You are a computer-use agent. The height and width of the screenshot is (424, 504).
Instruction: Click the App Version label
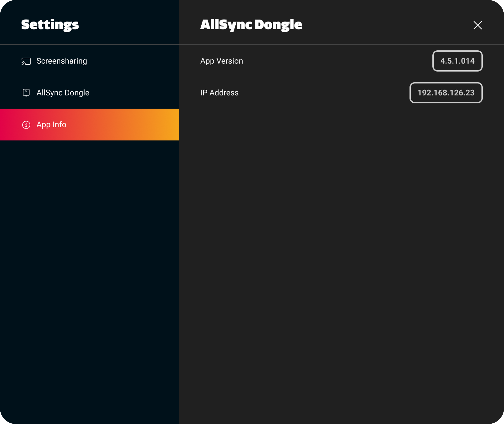[x=221, y=61]
